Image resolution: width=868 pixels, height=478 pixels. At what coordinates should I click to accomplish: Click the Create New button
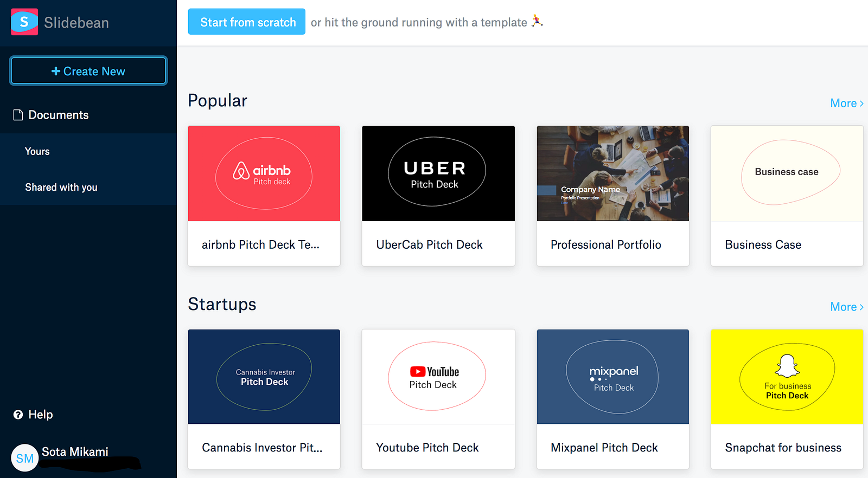[88, 71]
